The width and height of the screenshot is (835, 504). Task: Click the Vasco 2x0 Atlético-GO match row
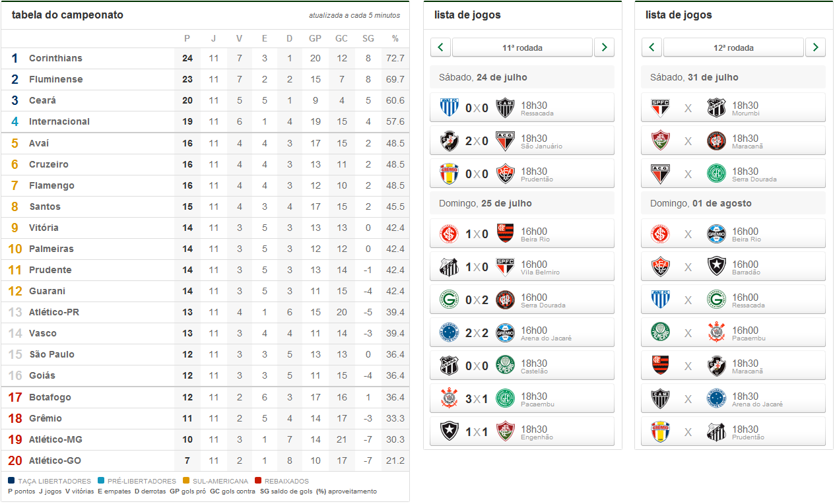(521, 141)
